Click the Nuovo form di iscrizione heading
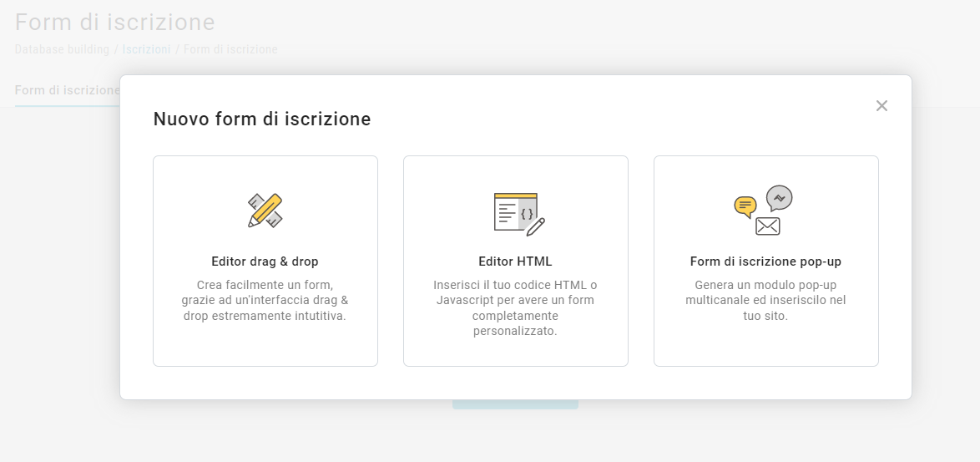Screen dimensions: 980x462 [262, 119]
